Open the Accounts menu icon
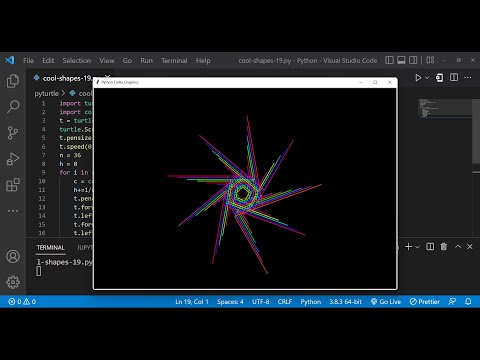This screenshot has height=360, width=480. pyautogui.click(x=13, y=256)
